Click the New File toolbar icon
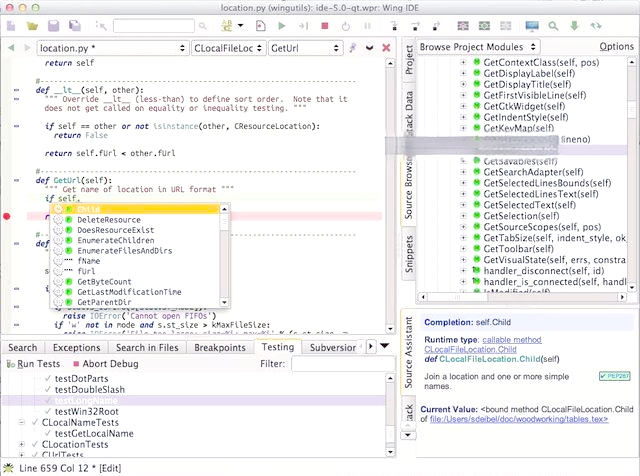The image size is (640, 476). [x=11, y=26]
